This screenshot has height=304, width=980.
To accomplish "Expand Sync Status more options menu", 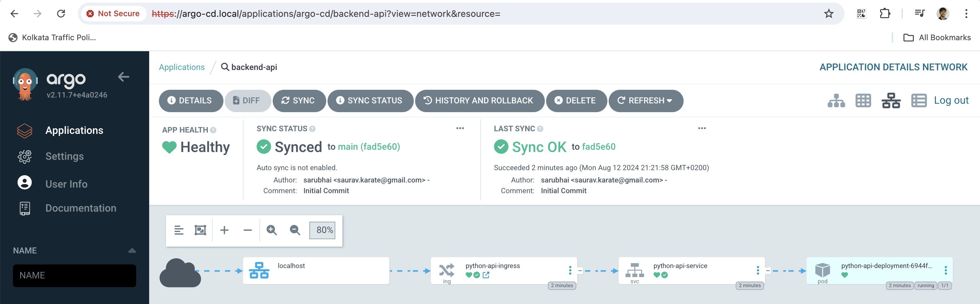I will pyautogui.click(x=460, y=128).
